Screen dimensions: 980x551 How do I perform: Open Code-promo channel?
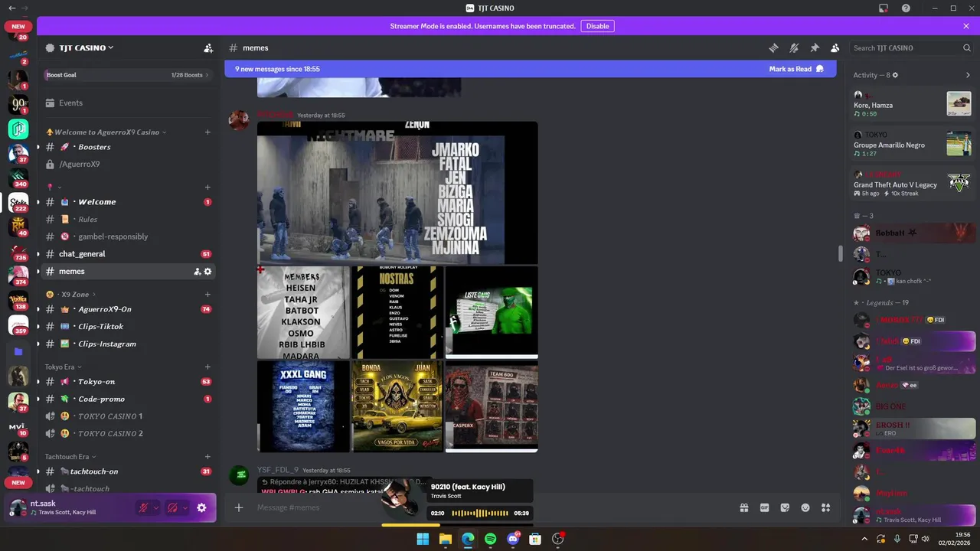pos(127,399)
